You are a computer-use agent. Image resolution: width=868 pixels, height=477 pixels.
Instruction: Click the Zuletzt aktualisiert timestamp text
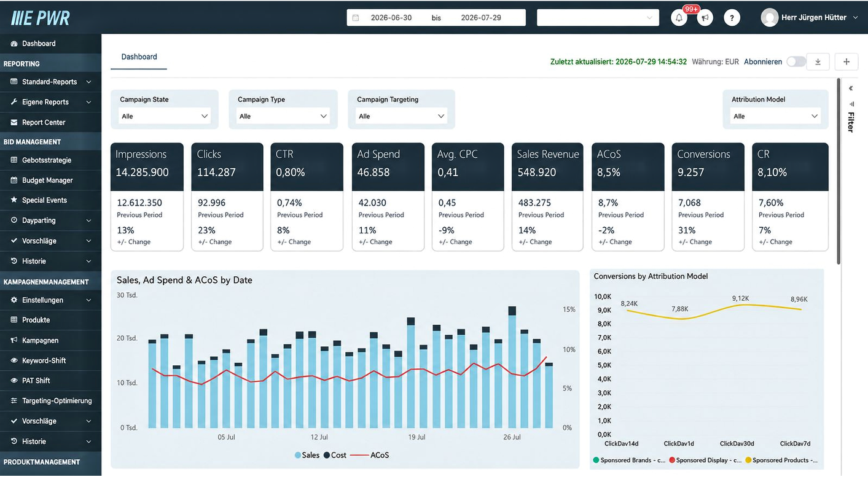619,62
